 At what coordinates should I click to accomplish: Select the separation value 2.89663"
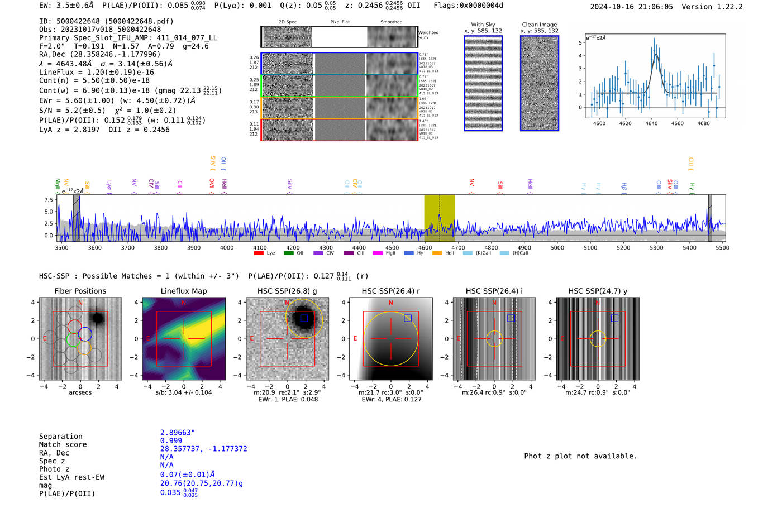pyautogui.click(x=178, y=433)
